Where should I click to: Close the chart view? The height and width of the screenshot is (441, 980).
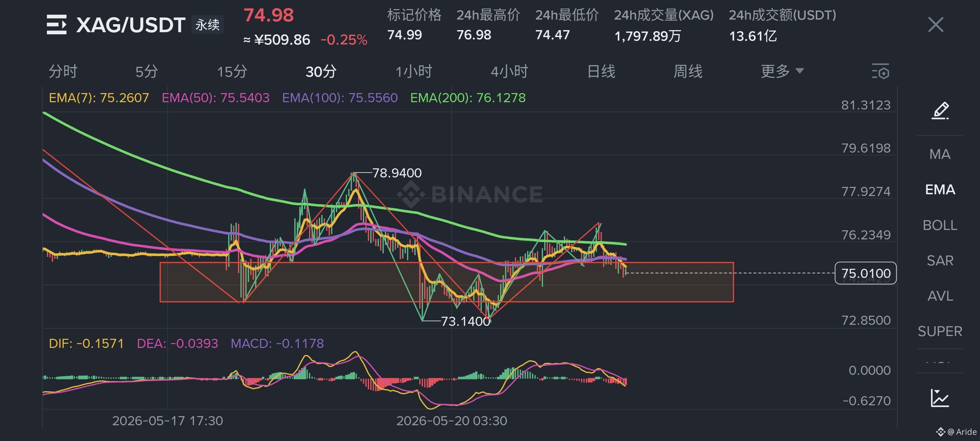point(936,25)
